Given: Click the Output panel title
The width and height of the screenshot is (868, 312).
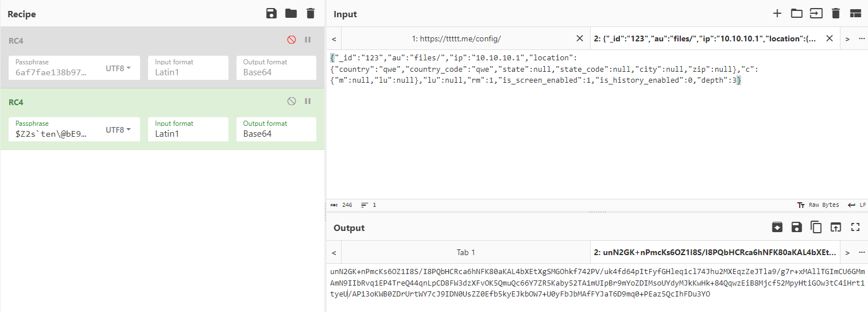Looking at the screenshot, I should (x=349, y=228).
